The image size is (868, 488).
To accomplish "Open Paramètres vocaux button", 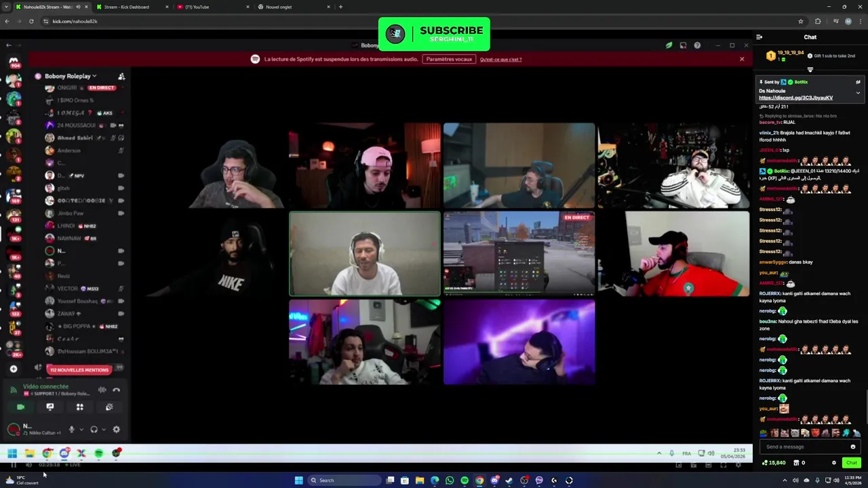I will click(x=449, y=59).
